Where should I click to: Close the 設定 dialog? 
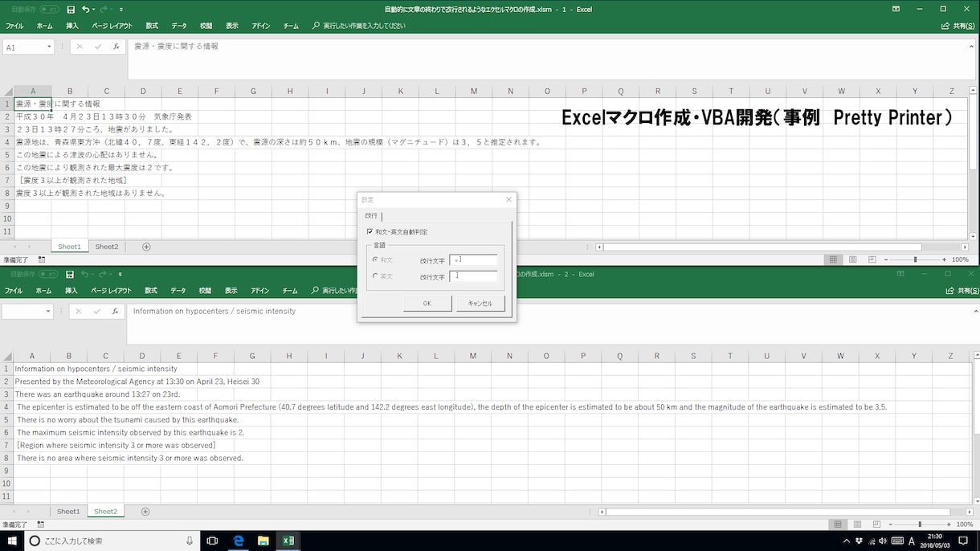click(508, 199)
